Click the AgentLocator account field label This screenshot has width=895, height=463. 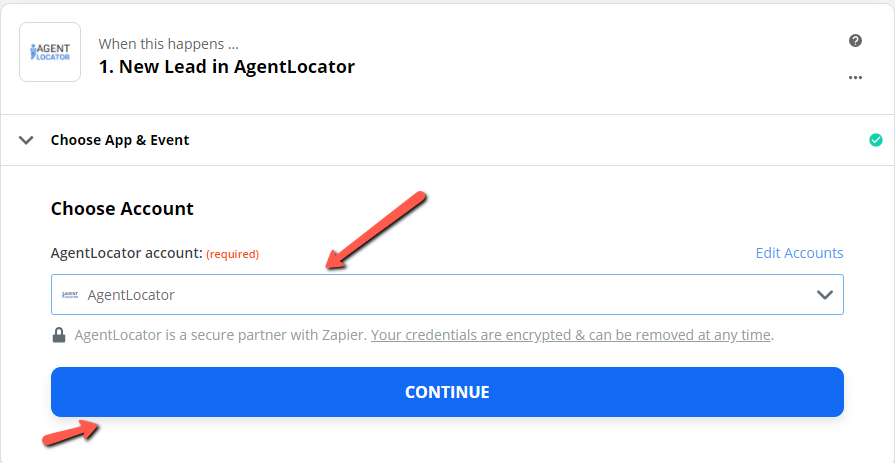[x=127, y=253]
